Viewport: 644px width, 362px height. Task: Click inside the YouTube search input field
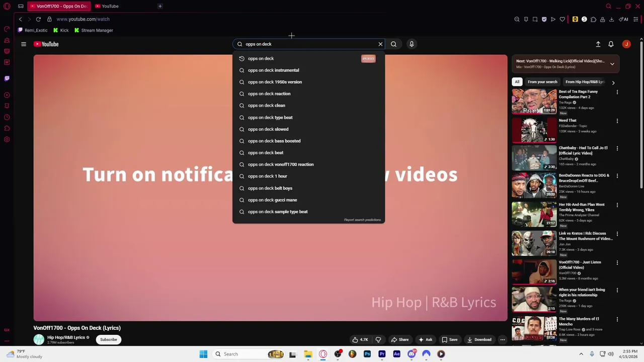point(309,44)
